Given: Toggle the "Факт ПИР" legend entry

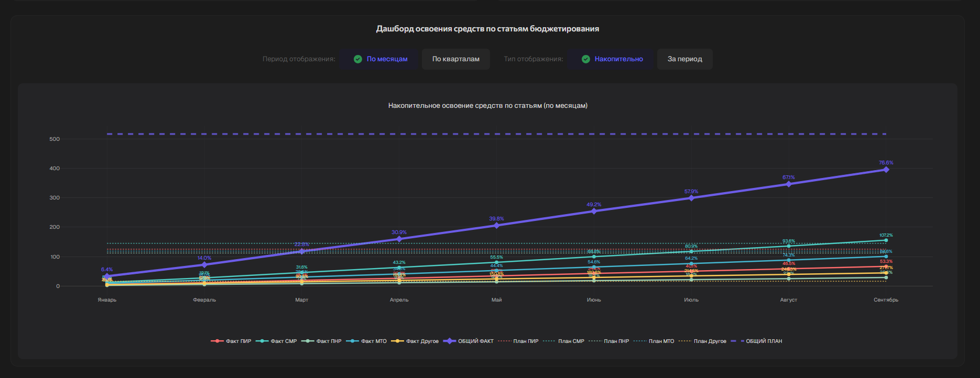Looking at the screenshot, I should coord(231,341).
